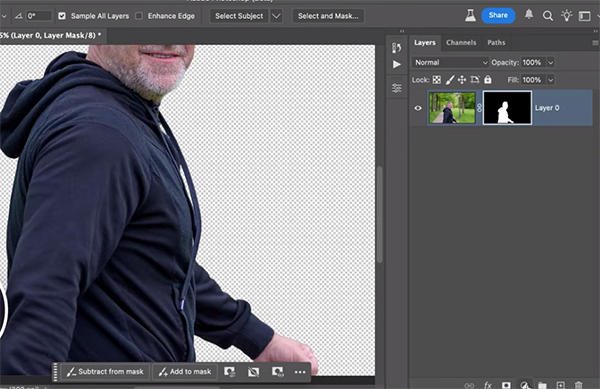The image size is (600, 389).
Task: Click the last mask icon before more options
Action: coord(277,372)
